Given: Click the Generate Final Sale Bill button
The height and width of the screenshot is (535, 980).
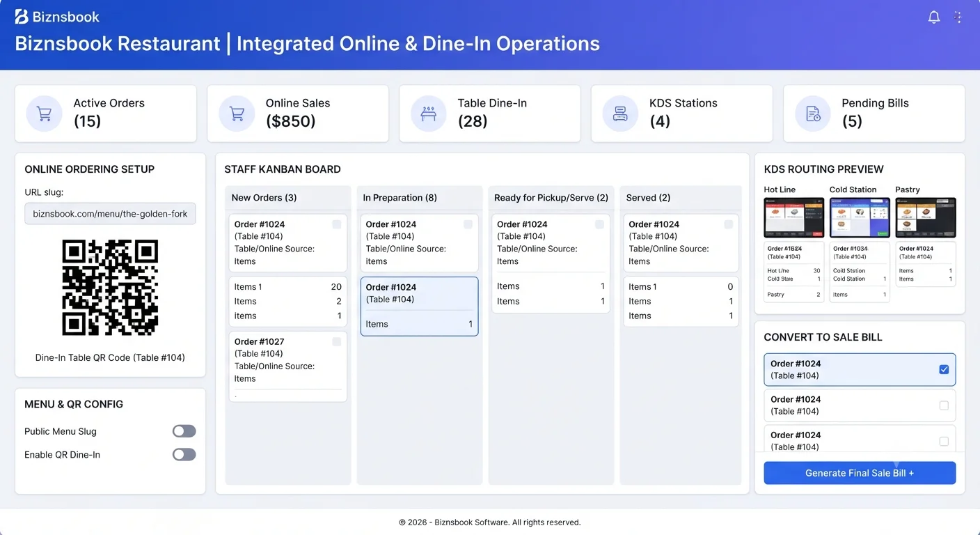Looking at the screenshot, I should click(x=860, y=473).
